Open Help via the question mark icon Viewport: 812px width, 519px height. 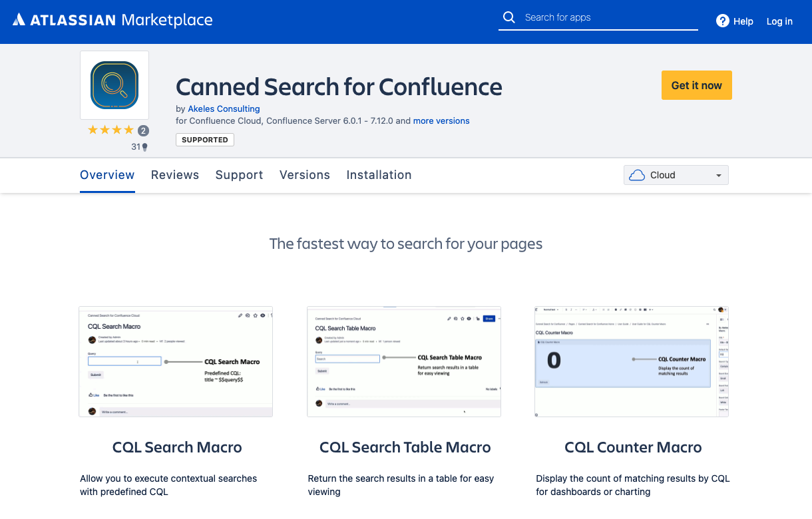tap(722, 21)
